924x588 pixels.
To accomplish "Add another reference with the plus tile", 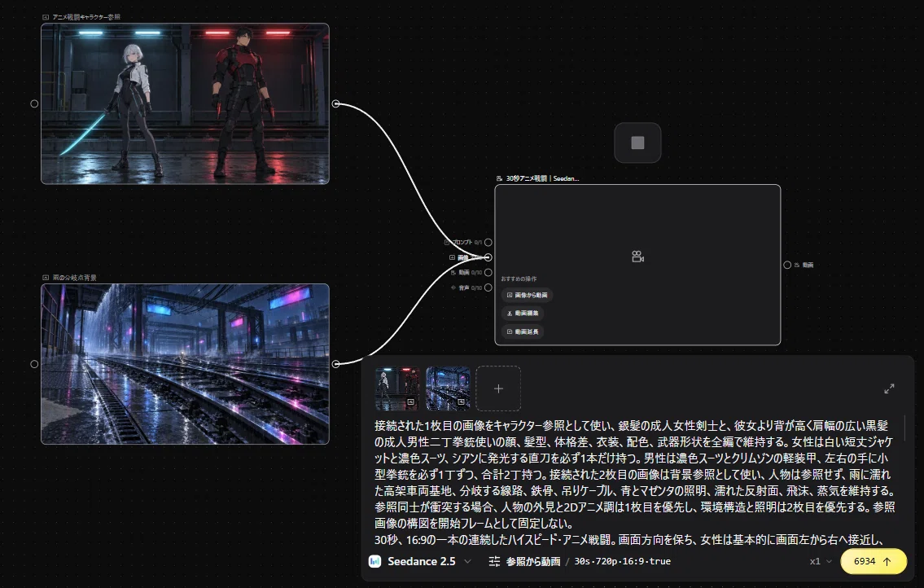I will point(498,388).
